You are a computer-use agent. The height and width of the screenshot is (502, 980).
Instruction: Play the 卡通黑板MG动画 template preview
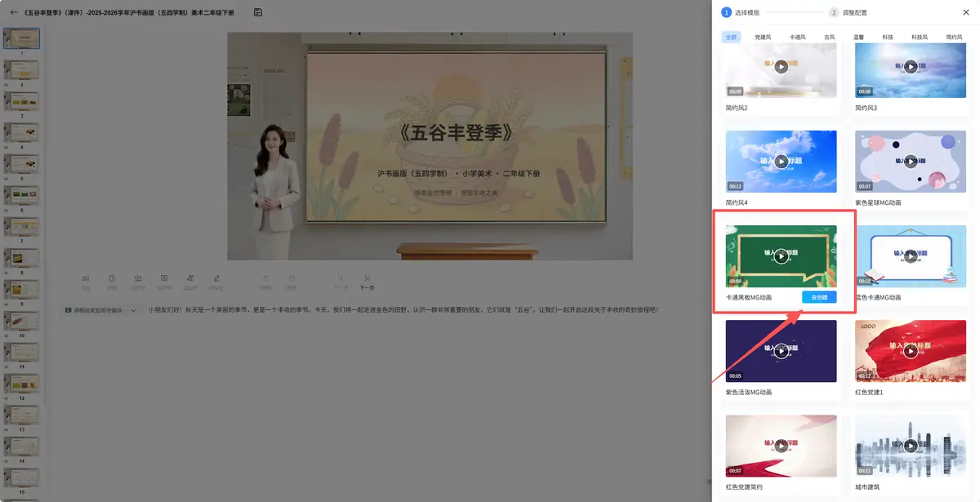[x=782, y=256]
